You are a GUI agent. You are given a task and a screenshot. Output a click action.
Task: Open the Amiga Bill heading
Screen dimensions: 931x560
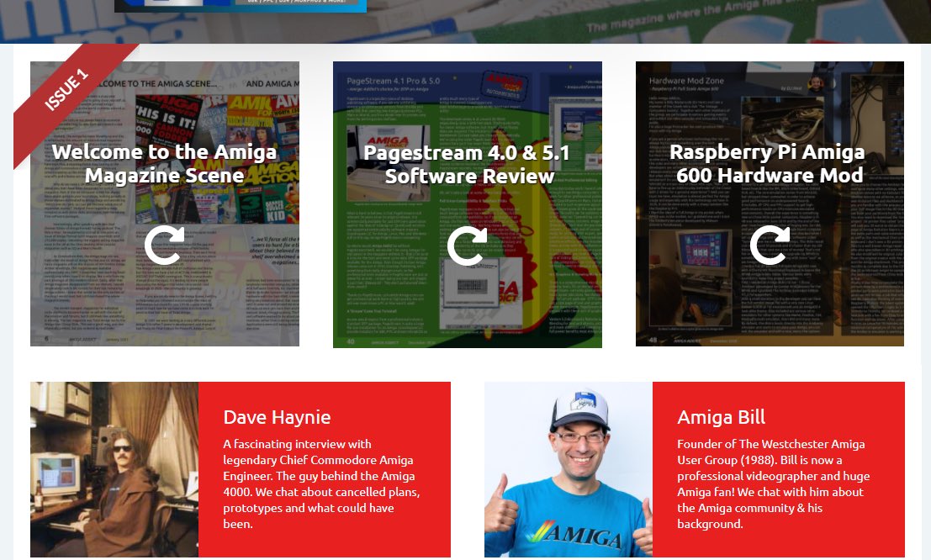(721, 417)
